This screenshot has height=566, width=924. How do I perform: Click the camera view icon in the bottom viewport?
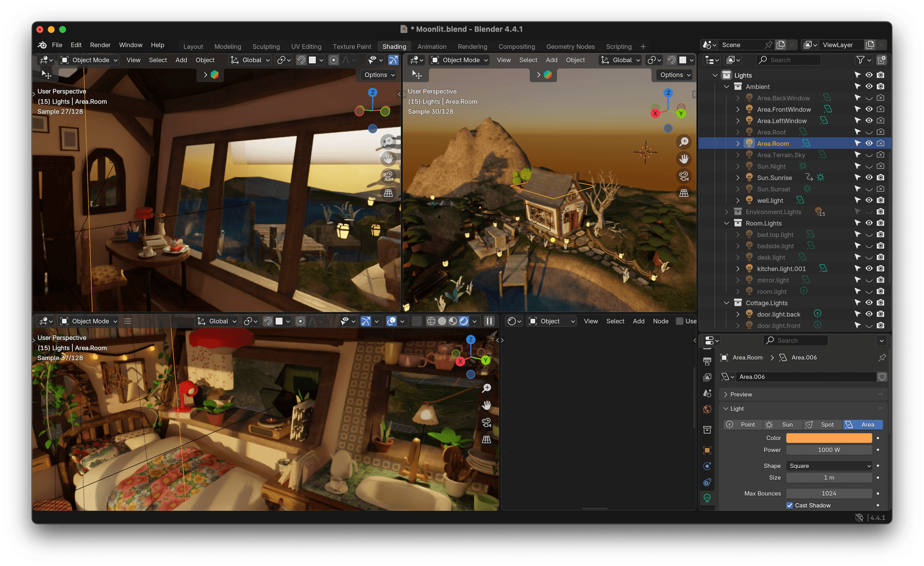(487, 423)
